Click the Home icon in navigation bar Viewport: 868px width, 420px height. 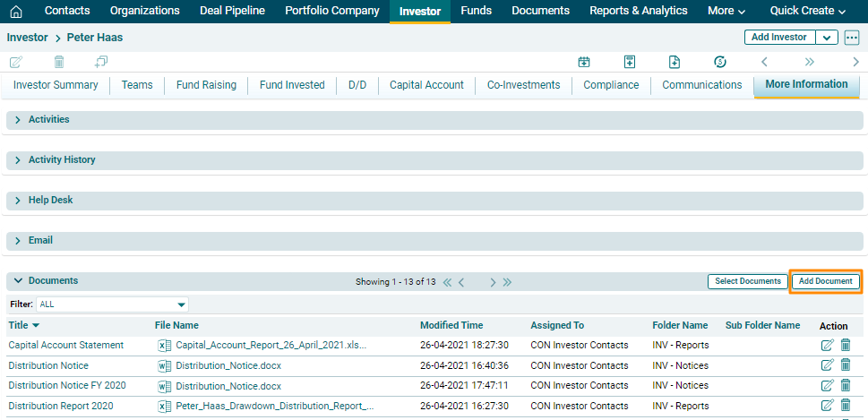pos(16,12)
